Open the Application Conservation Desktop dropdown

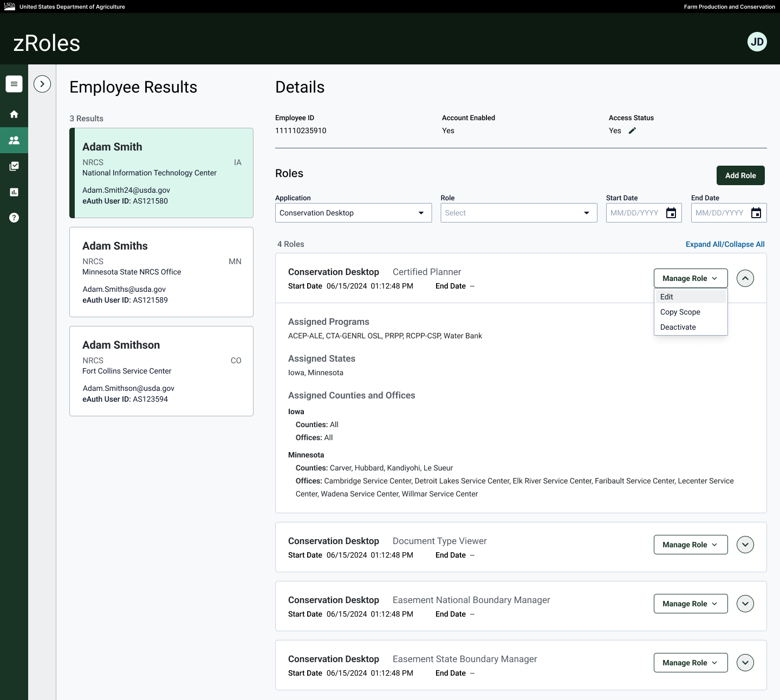coord(353,213)
